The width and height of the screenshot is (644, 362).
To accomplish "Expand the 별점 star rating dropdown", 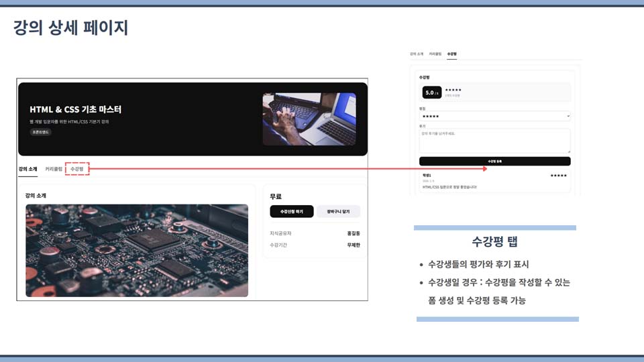I will (494, 116).
